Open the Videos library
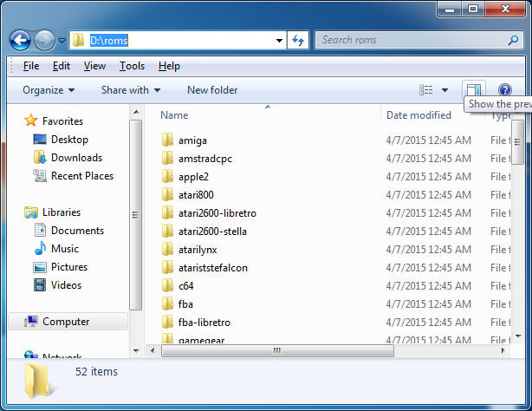Screen dimensions: 532x411 tap(66, 285)
